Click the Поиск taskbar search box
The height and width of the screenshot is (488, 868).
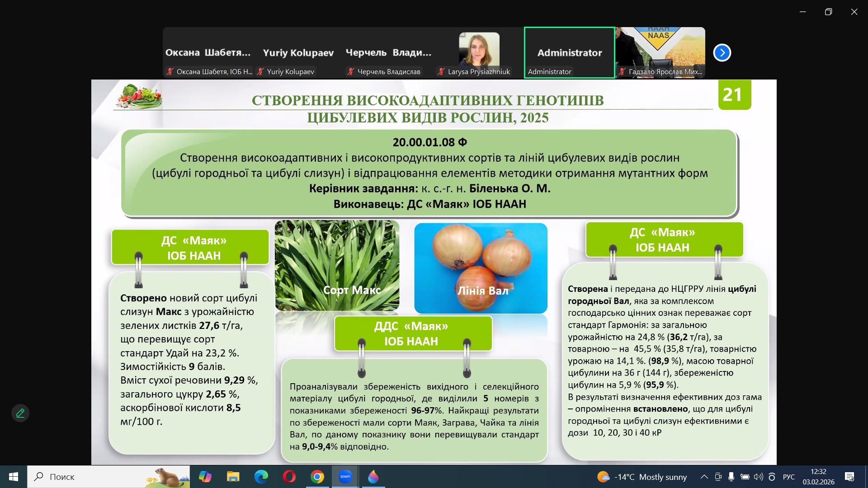click(x=90, y=477)
